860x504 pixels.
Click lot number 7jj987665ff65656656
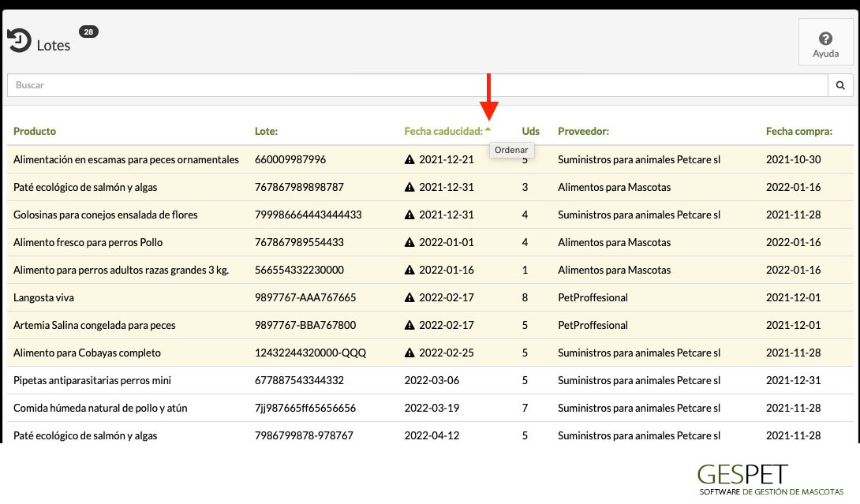(x=305, y=408)
